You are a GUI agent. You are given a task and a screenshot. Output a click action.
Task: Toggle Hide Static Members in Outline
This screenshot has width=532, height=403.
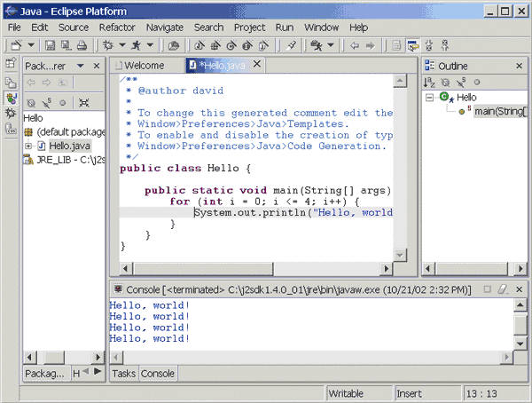(x=461, y=83)
